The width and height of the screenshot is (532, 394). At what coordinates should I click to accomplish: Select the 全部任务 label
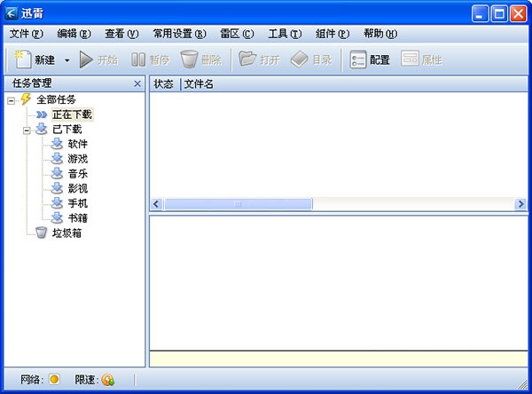pos(56,99)
